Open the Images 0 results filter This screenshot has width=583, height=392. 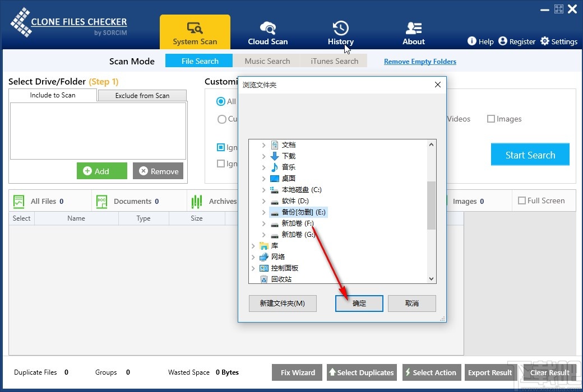point(468,202)
